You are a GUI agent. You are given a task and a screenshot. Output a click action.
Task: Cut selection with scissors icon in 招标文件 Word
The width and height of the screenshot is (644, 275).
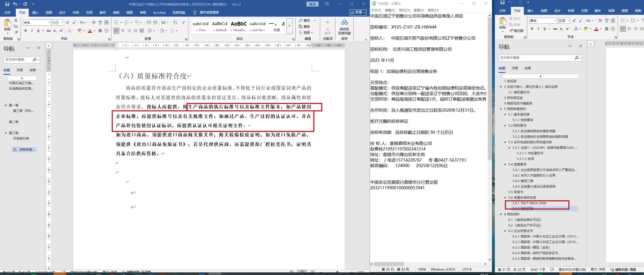tap(16, 20)
